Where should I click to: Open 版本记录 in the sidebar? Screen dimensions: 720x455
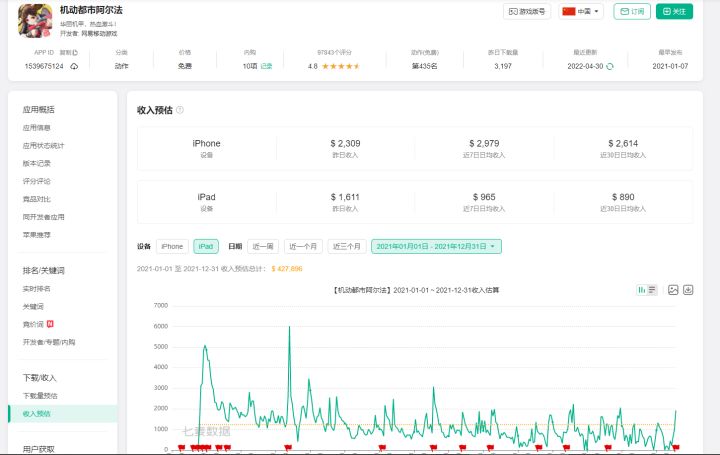tap(36, 163)
